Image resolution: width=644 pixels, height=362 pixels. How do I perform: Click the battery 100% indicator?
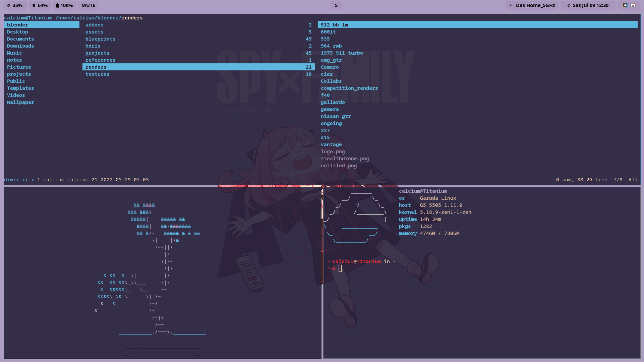(x=64, y=5)
